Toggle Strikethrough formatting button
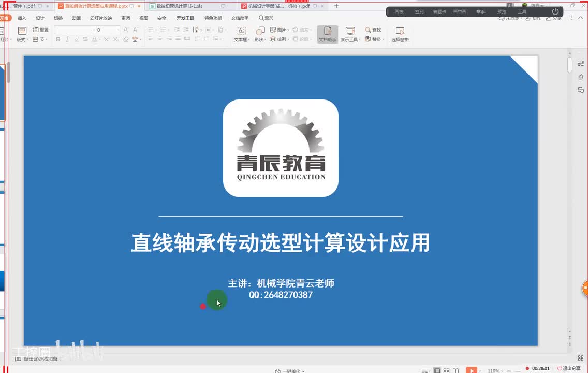 [85, 39]
